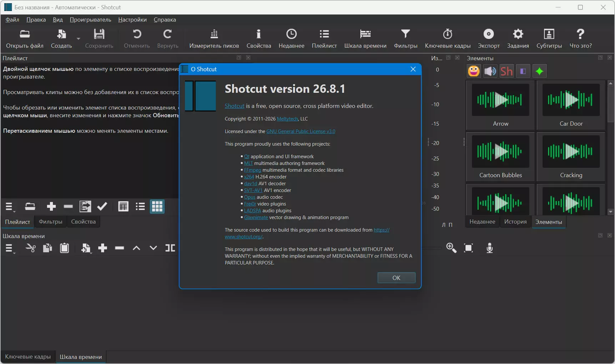Open the Glaxnimate link
This screenshot has width=615, height=364.
coord(256,217)
